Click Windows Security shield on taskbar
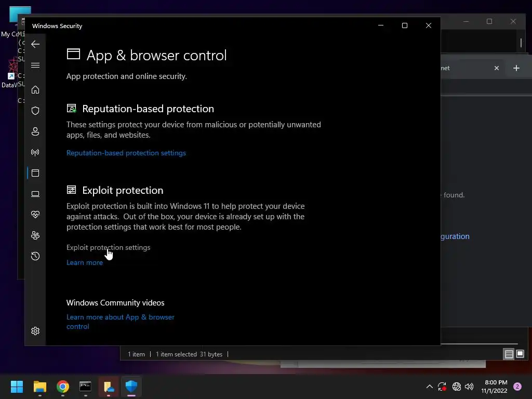 pyautogui.click(x=131, y=387)
